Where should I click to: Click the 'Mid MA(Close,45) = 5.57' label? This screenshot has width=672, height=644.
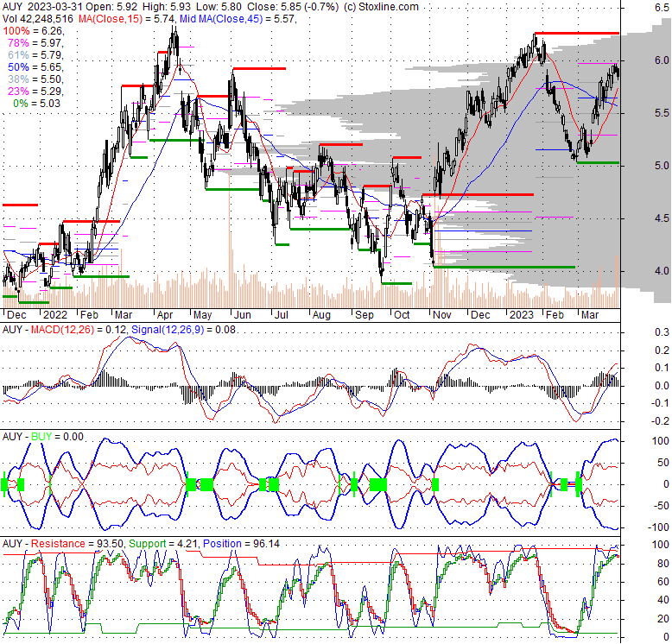click(x=238, y=19)
